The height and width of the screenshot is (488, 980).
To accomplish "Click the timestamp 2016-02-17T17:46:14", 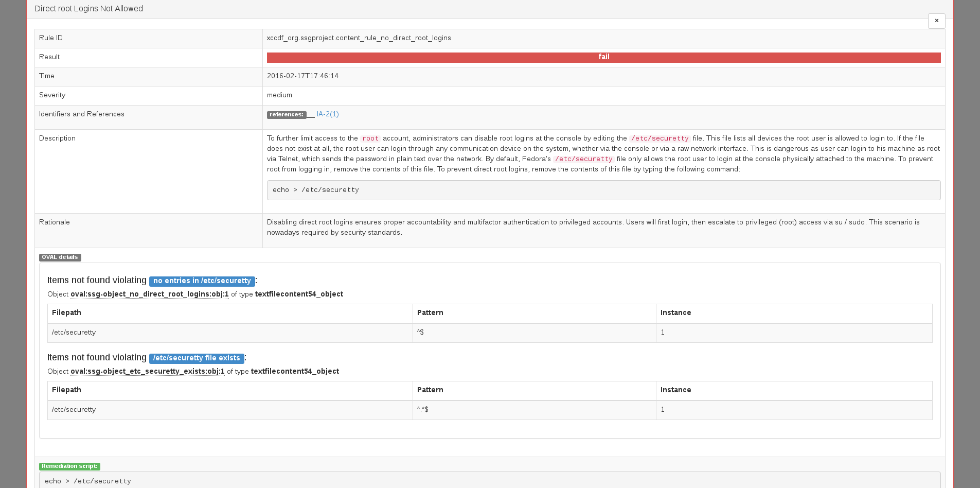I will [302, 76].
